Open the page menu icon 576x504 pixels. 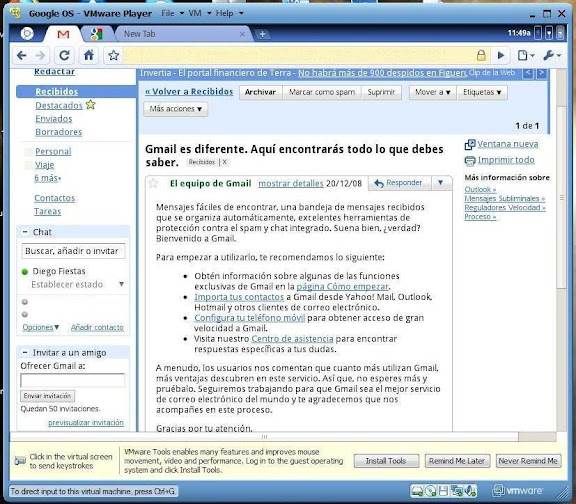(x=526, y=55)
